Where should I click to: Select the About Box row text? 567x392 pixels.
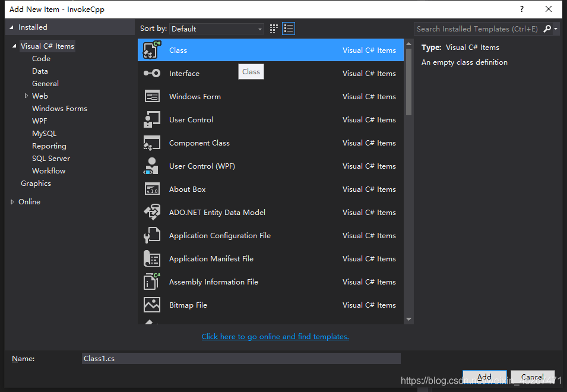click(x=187, y=189)
